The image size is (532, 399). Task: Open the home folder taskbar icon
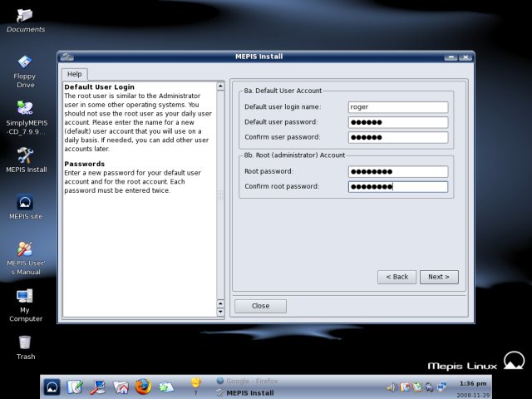click(x=121, y=387)
